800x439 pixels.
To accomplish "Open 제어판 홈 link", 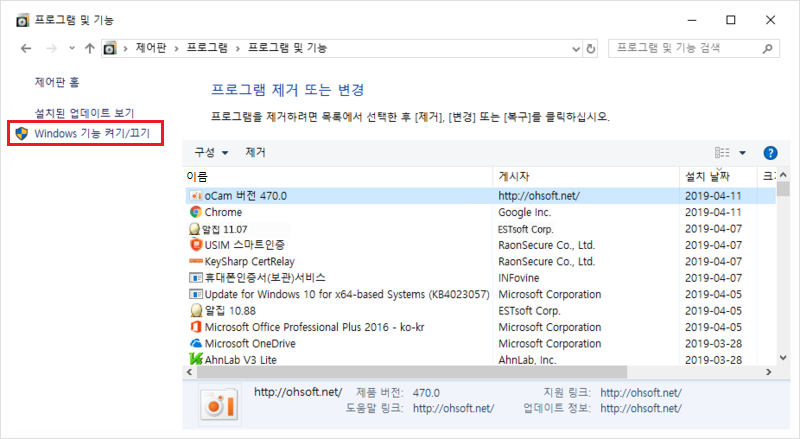I will tap(57, 82).
